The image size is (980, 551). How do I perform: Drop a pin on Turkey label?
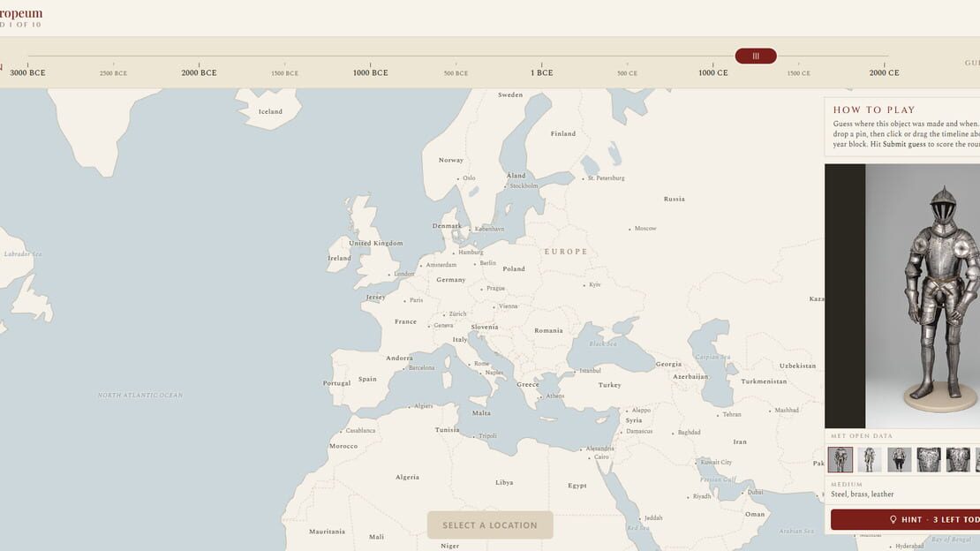[x=609, y=385]
